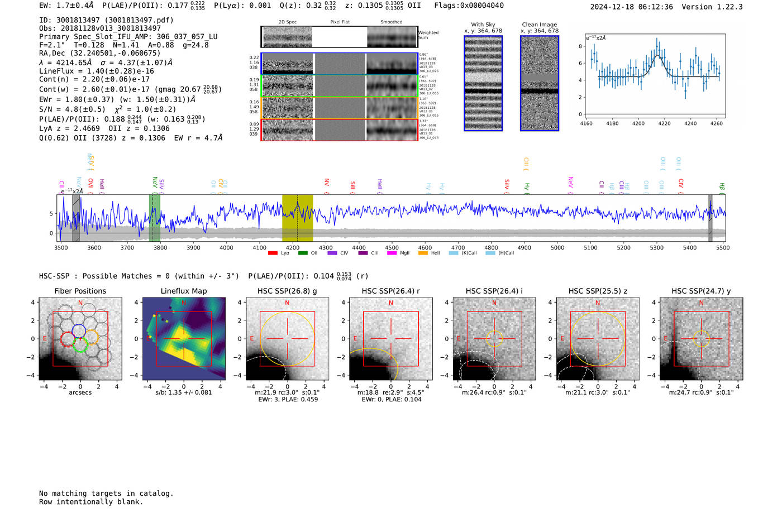Click the purple CIV legend swatch
The height and width of the screenshot is (532, 782).
[332, 253]
